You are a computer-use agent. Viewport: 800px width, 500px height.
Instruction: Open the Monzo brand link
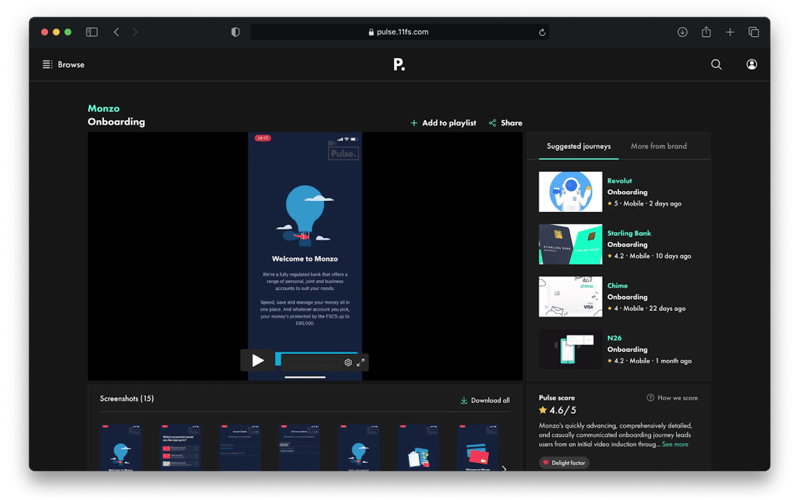coord(104,108)
